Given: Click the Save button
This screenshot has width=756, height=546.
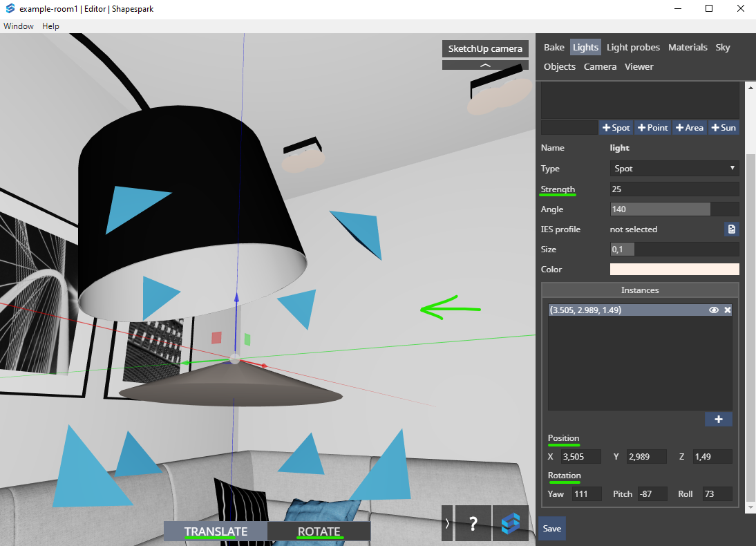Looking at the screenshot, I should (551, 528).
